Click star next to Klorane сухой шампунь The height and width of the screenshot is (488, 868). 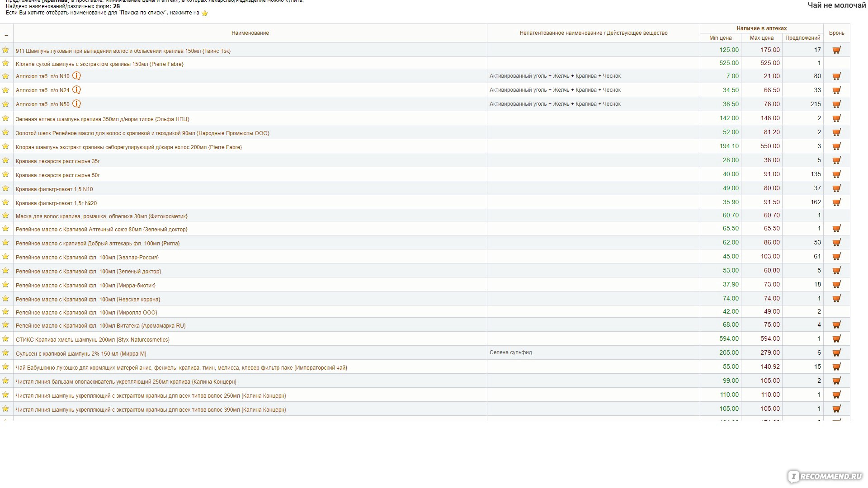[5, 63]
